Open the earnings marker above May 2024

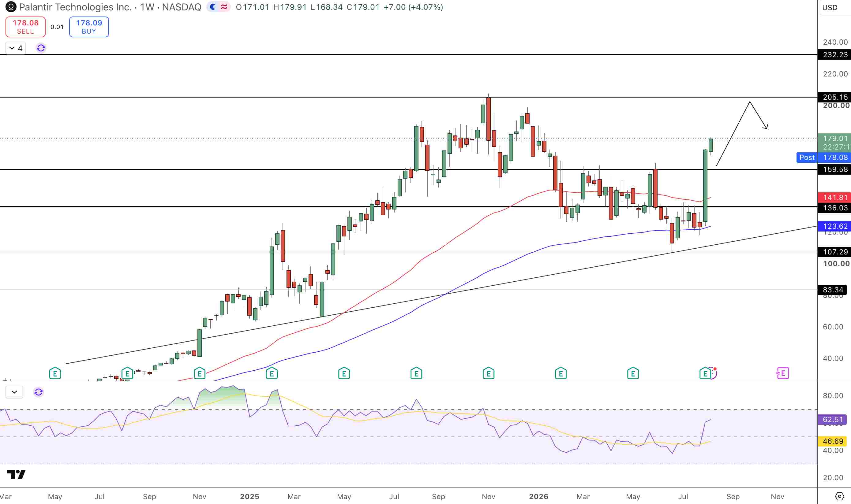[x=55, y=373]
